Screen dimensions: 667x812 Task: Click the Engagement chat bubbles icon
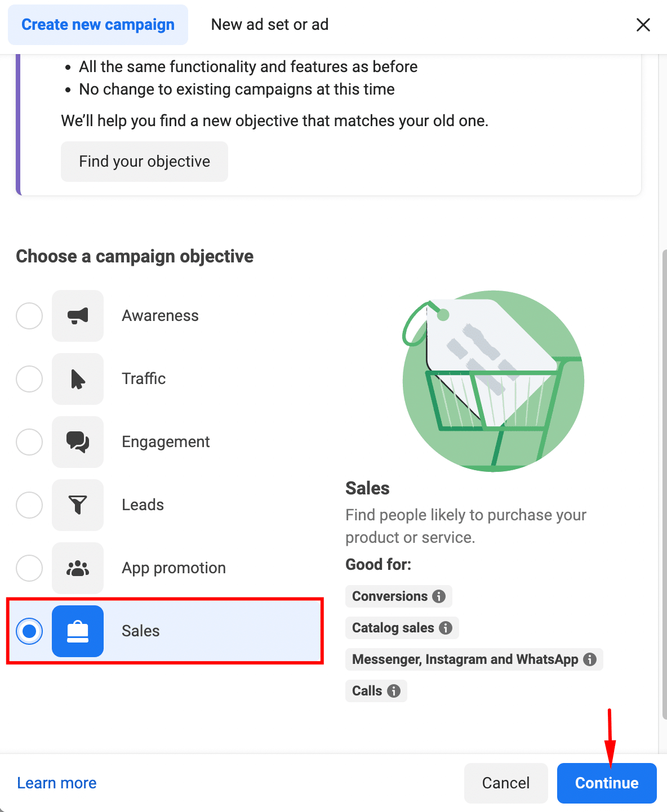[x=78, y=442]
